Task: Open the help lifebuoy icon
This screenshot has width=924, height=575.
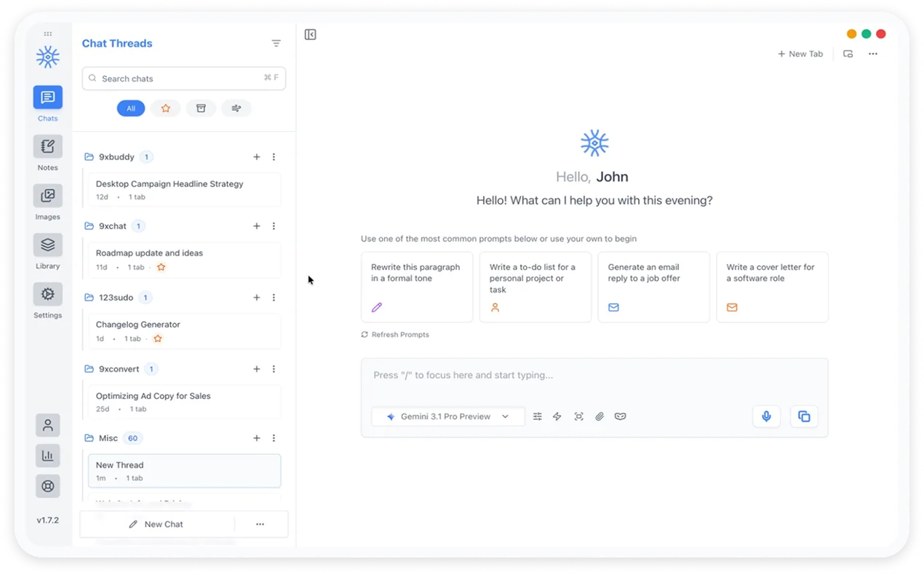Action: click(48, 486)
